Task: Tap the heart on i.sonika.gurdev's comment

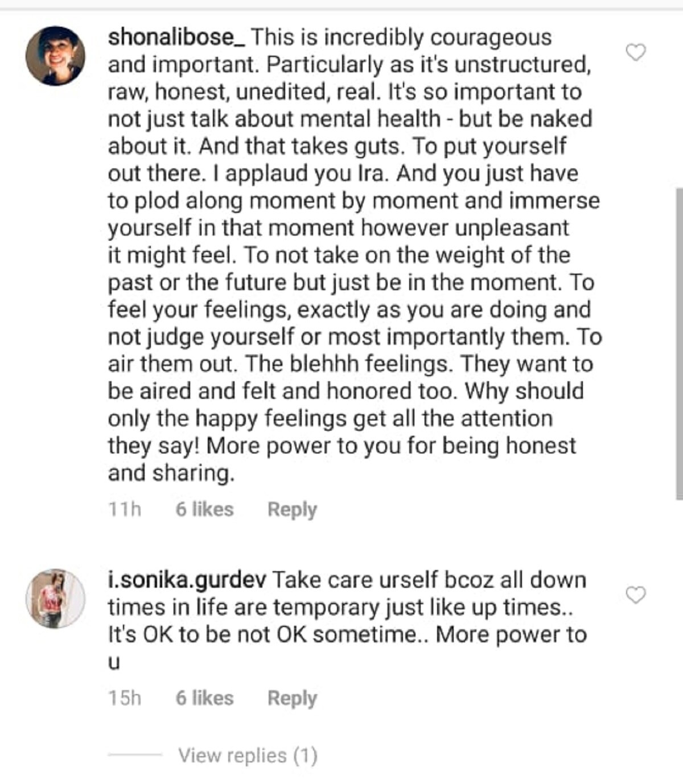Action: [x=636, y=595]
